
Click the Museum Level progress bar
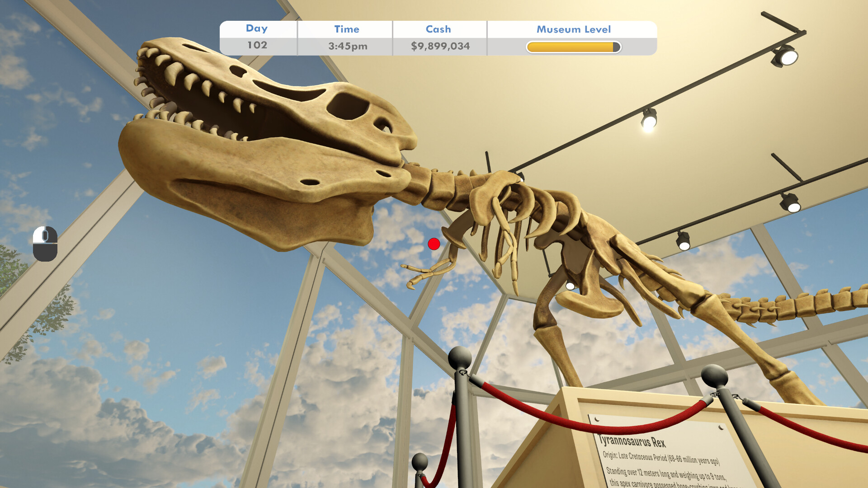coord(573,47)
